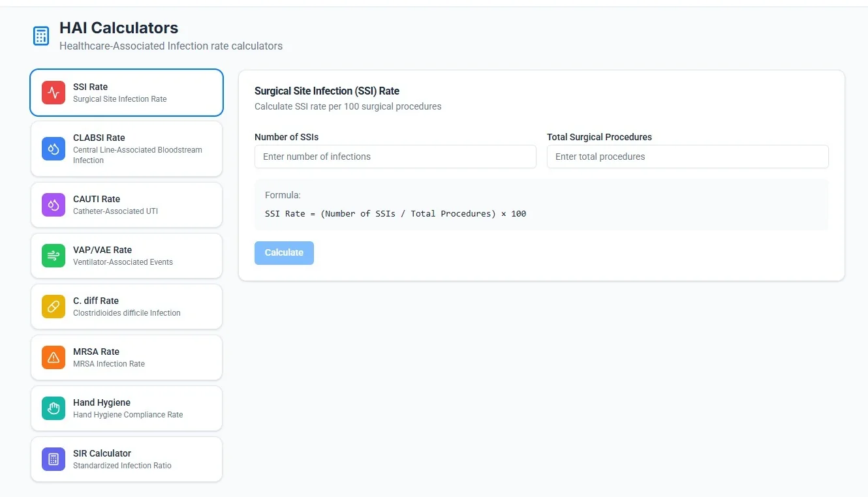Select the C. diff Rate calculator

[x=127, y=307]
